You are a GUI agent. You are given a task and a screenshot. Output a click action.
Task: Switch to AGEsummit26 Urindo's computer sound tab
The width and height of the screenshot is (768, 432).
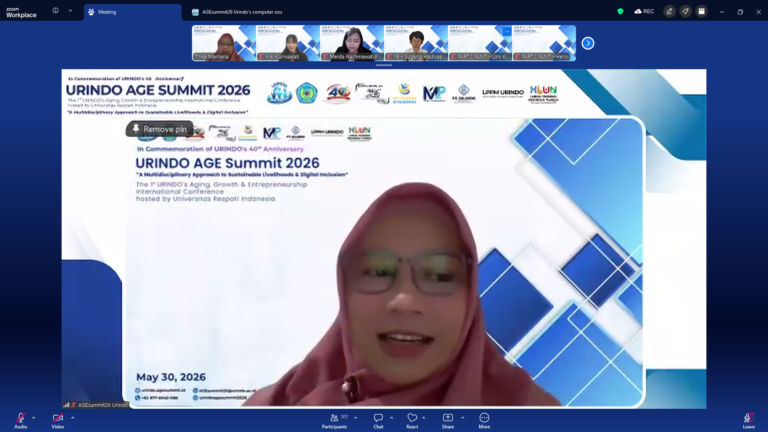click(237, 12)
